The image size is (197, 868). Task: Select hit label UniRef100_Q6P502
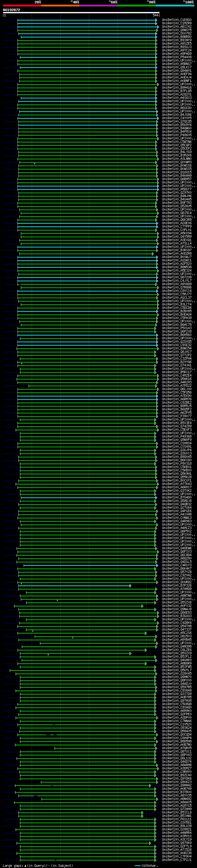[x=176, y=531]
